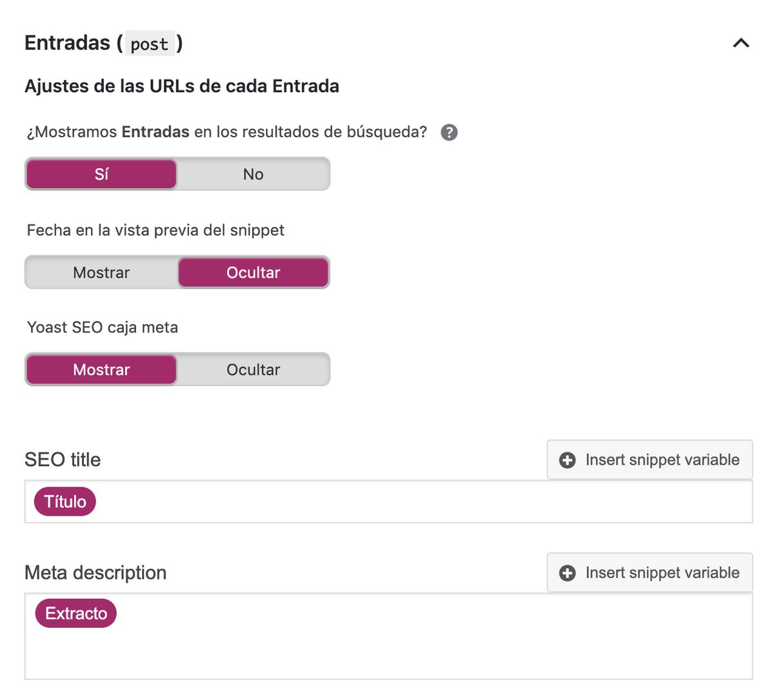774x700 pixels.
Task: Select the Extracto variable tag
Action: pyautogui.click(x=76, y=613)
